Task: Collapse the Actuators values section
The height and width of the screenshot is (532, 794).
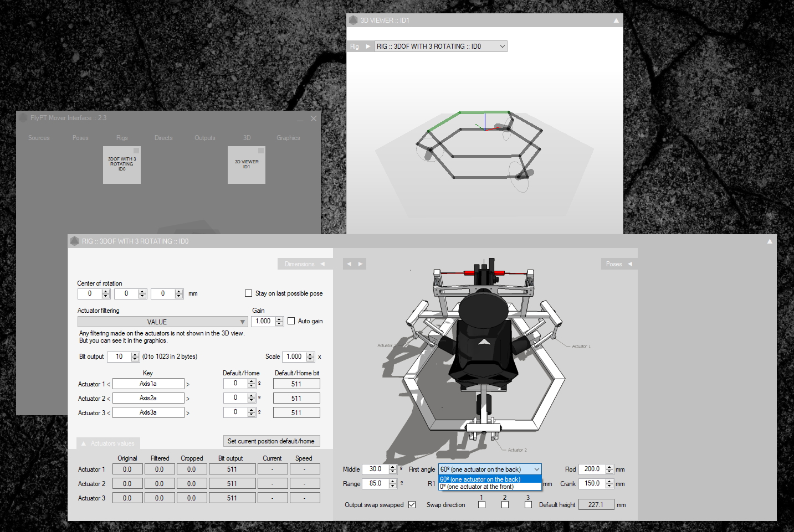Action: [108, 443]
